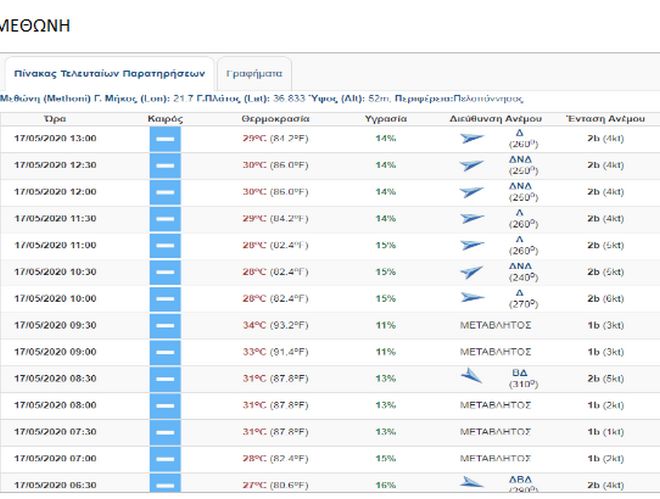Image resolution: width=660 pixels, height=499 pixels.
Task: Click the wind arrow icon in 08:30 row
Action: coord(472,376)
